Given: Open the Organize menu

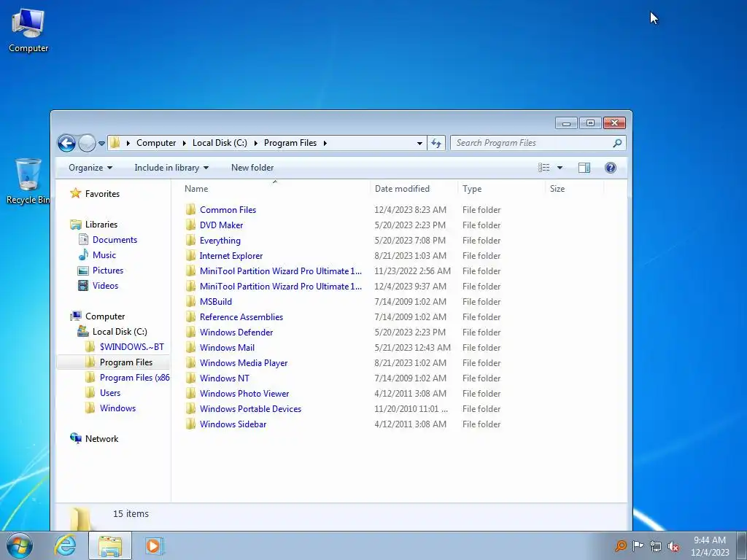Looking at the screenshot, I should (90, 168).
